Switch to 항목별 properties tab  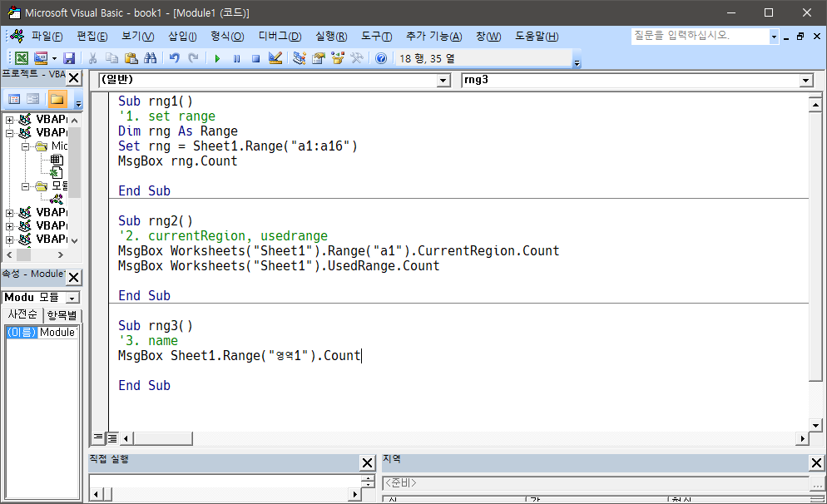pyautogui.click(x=62, y=315)
